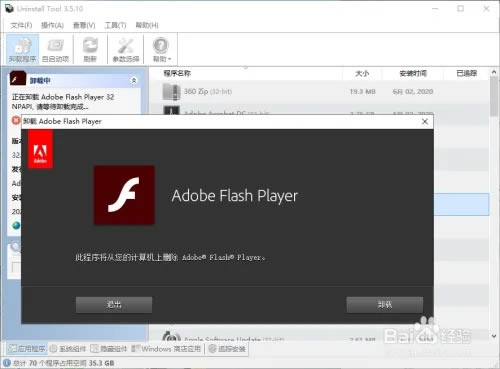
Task: Open the 操作(A) menu
Action: 52,25
